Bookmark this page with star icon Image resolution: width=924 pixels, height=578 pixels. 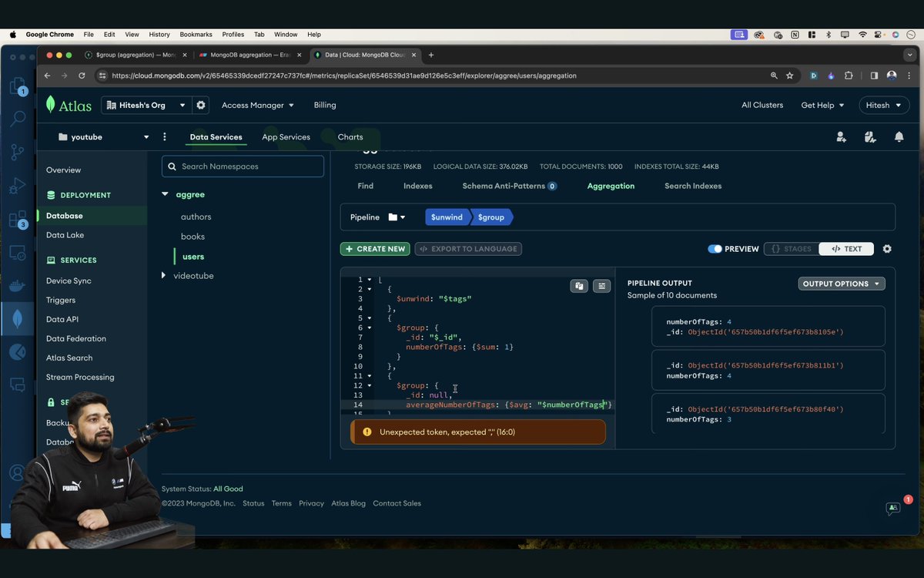789,76
